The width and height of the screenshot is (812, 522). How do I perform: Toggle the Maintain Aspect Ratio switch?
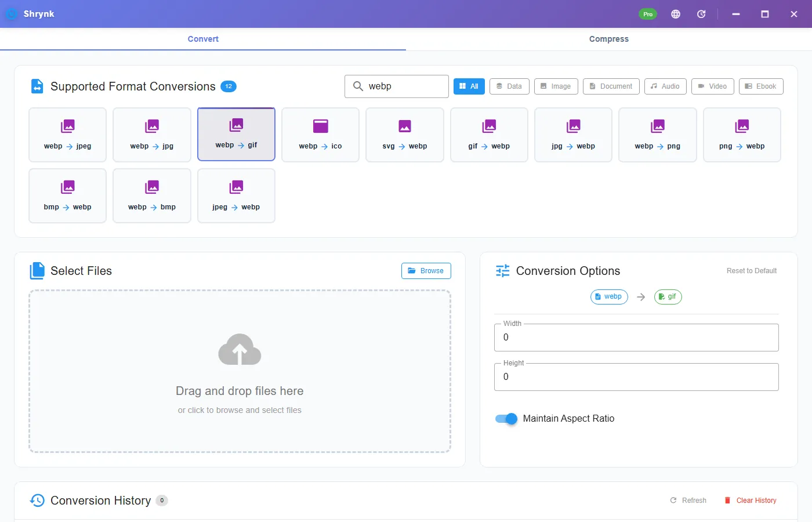(506, 419)
